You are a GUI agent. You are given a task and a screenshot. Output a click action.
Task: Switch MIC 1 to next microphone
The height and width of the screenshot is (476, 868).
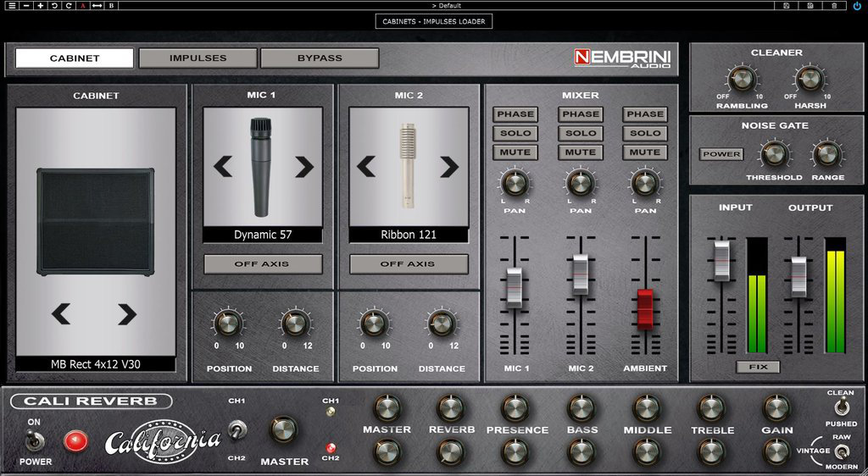(x=304, y=166)
